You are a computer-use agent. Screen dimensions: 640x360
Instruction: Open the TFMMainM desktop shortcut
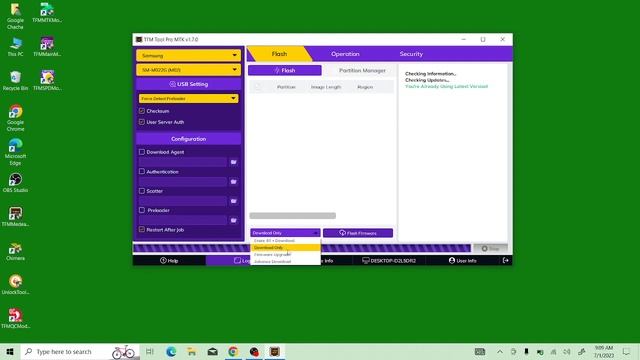47,47
